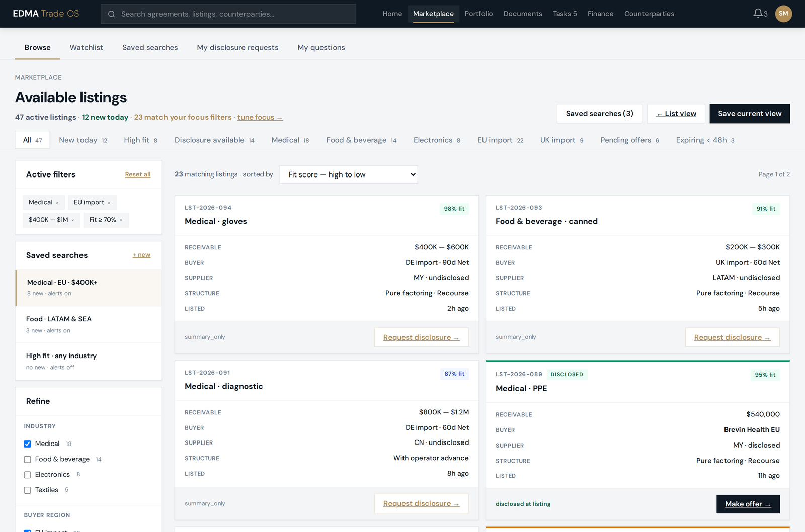Click the 98% fit badge

[x=454, y=209]
